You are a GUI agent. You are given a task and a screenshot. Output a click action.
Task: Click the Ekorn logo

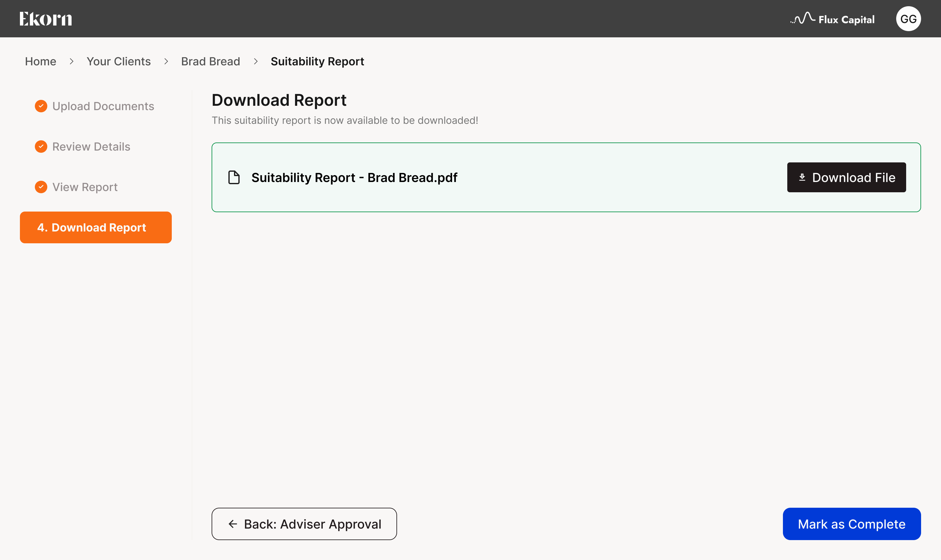(x=46, y=19)
